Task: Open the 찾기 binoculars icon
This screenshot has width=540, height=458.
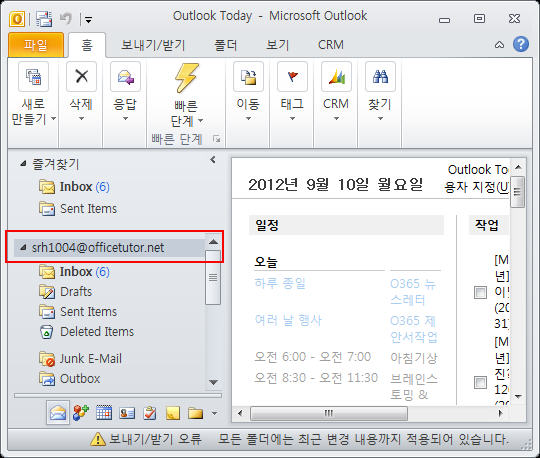Action: tap(380, 76)
